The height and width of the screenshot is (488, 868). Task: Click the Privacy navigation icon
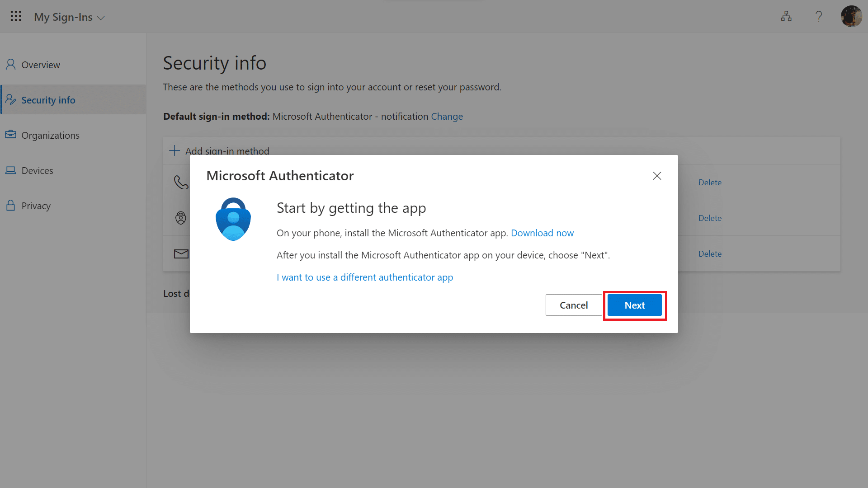click(11, 205)
